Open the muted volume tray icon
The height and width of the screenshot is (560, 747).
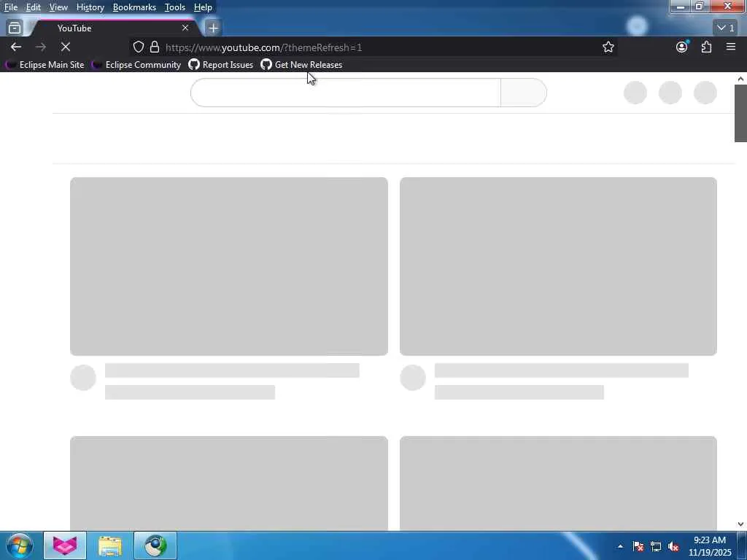pos(673,546)
